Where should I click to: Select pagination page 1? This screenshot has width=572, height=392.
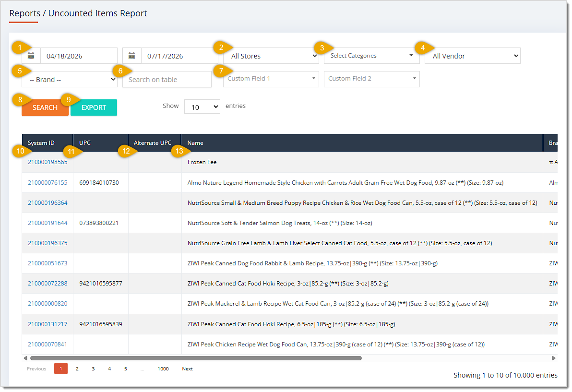pos(61,368)
